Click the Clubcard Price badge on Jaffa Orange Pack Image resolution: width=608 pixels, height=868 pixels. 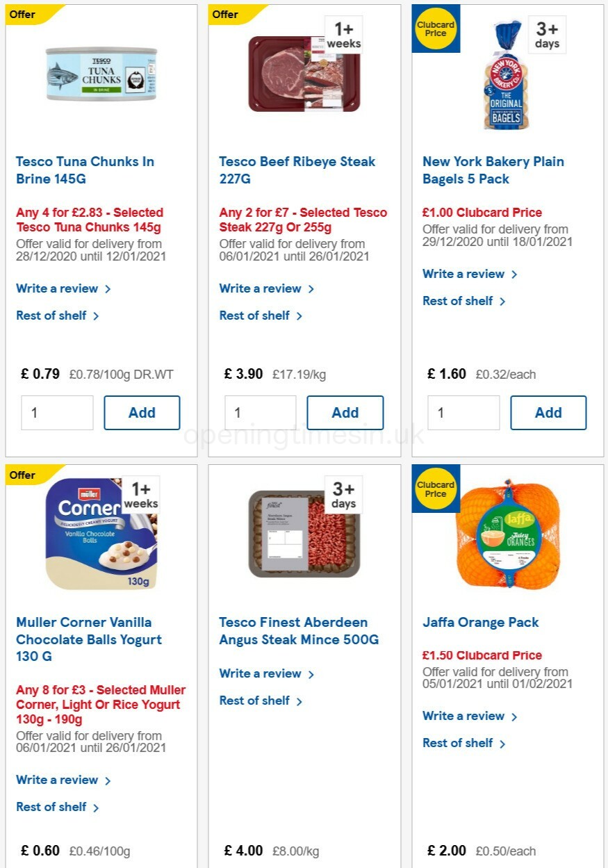point(436,489)
